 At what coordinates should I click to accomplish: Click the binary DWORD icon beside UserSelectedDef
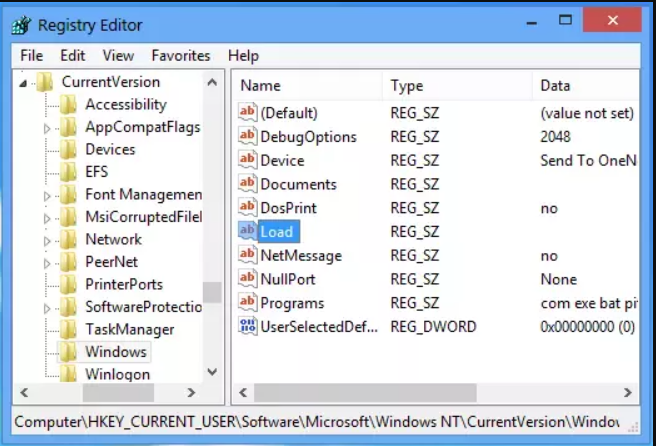pyautogui.click(x=247, y=326)
